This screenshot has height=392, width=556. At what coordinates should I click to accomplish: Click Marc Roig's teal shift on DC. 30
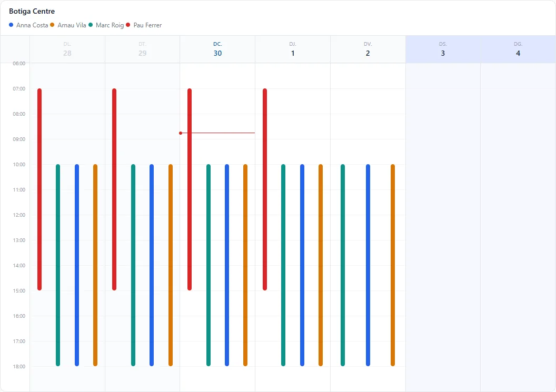[x=208, y=265]
